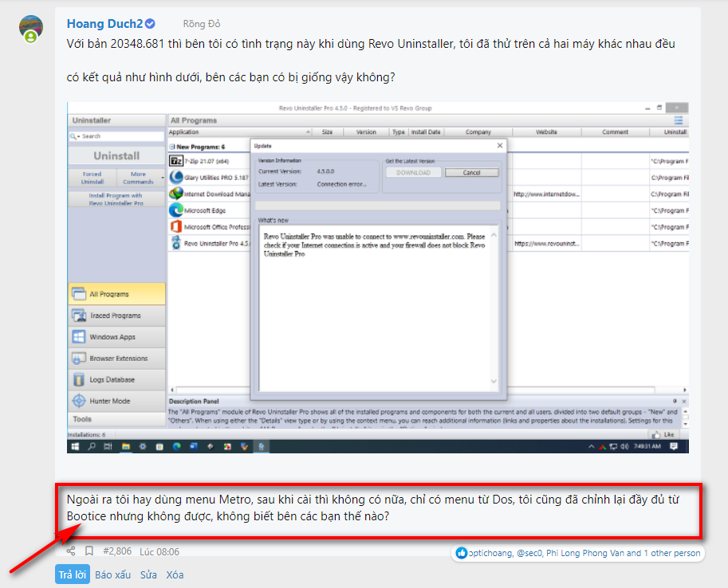Viewport: 728px width, 588px height.
Task: Click the Install Date column header
Action: pyautogui.click(x=426, y=131)
